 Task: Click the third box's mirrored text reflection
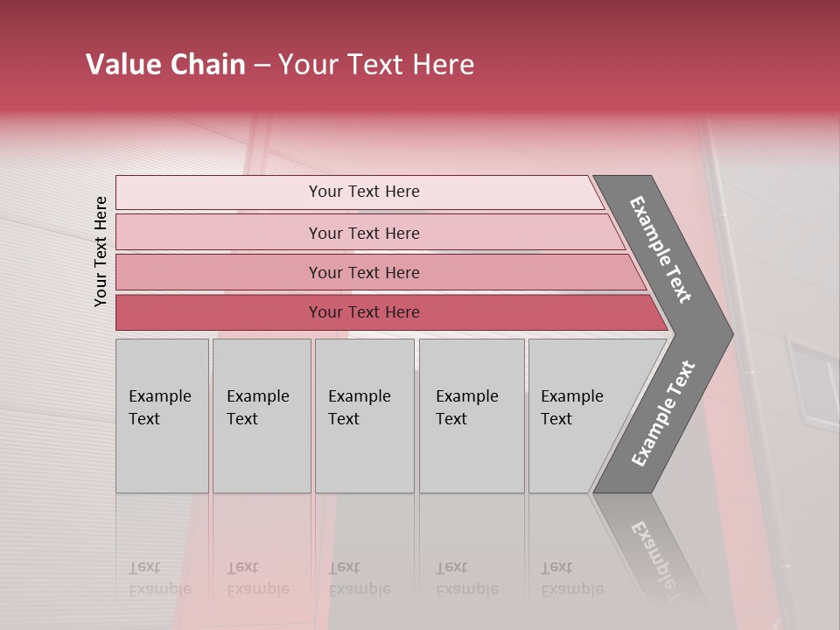[360, 579]
